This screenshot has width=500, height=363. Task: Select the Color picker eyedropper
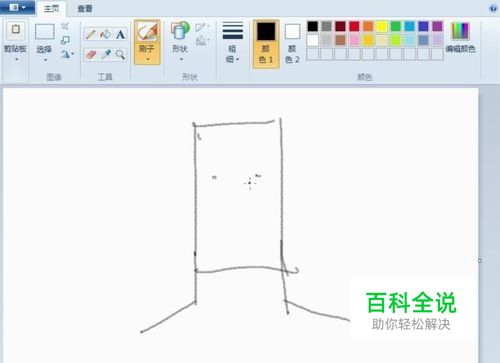click(x=106, y=54)
